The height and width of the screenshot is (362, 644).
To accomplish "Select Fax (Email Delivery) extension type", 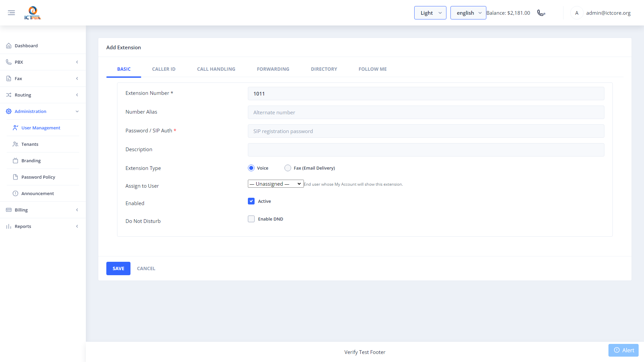I will [x=288, y=168].
